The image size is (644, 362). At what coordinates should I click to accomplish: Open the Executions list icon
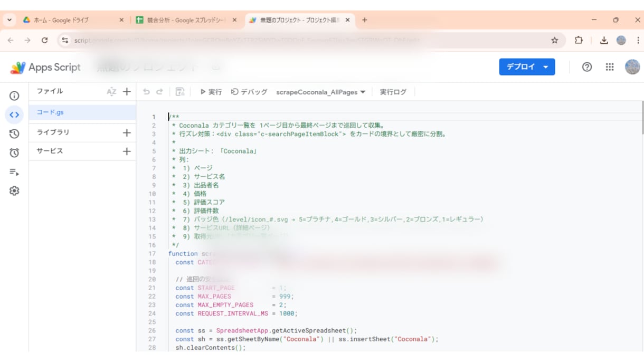(x=14, y=172)
